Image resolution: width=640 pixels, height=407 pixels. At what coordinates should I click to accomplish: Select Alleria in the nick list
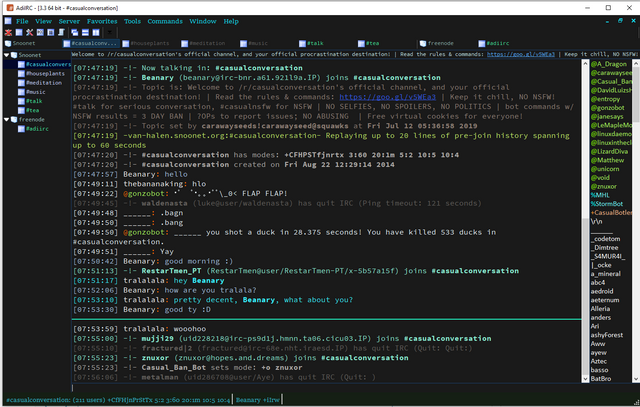[x=600, y=309]
